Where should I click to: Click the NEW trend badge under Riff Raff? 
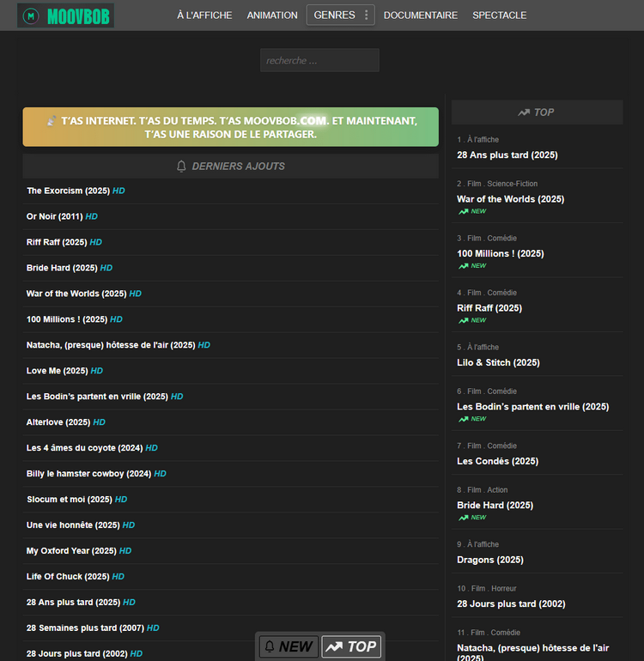(x=472, y=320)
